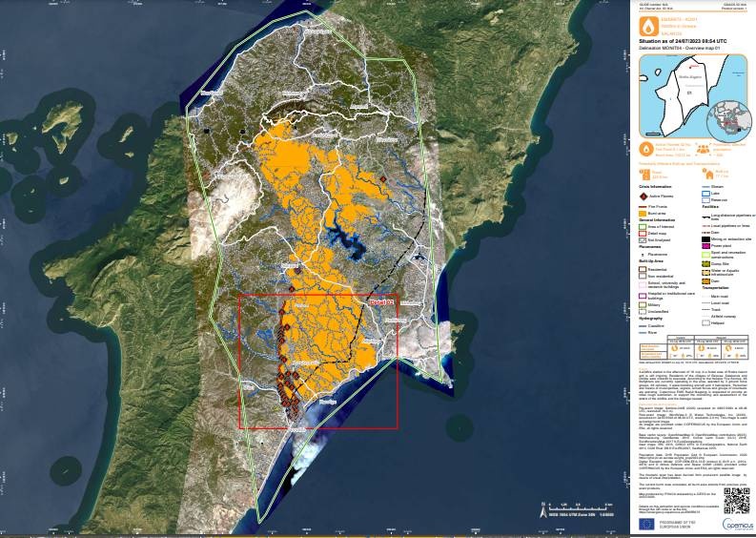The width and height of the screenshot is (756, 538).
Task: Click the Power plant legend symbol
Action: coord(705,244)
